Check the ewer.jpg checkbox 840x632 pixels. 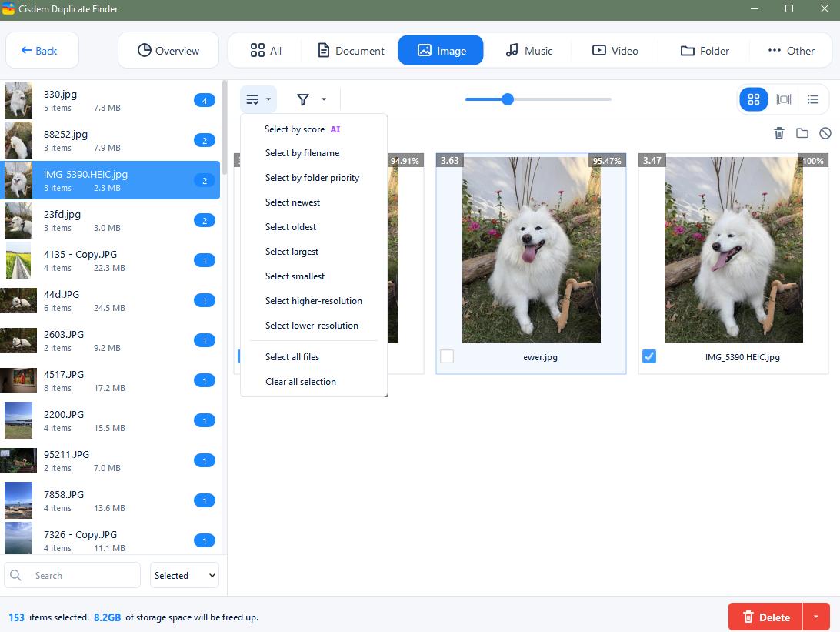[447, 356]
